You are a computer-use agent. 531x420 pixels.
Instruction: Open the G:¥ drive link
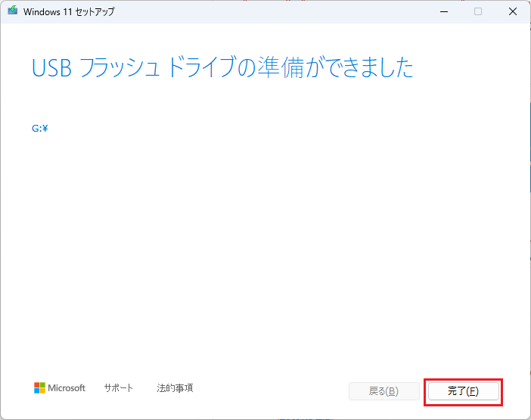pos(40,129)
